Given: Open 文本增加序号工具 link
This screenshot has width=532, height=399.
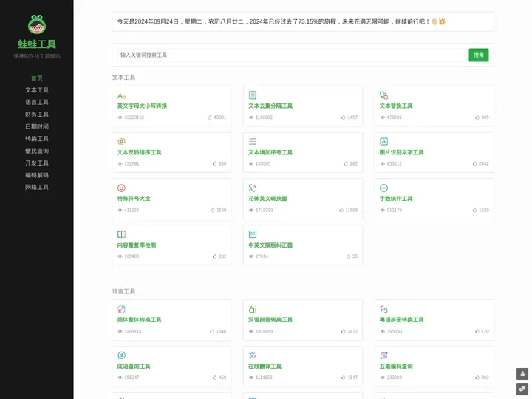Looking at the screenshot, I should [x=270, y=152].
